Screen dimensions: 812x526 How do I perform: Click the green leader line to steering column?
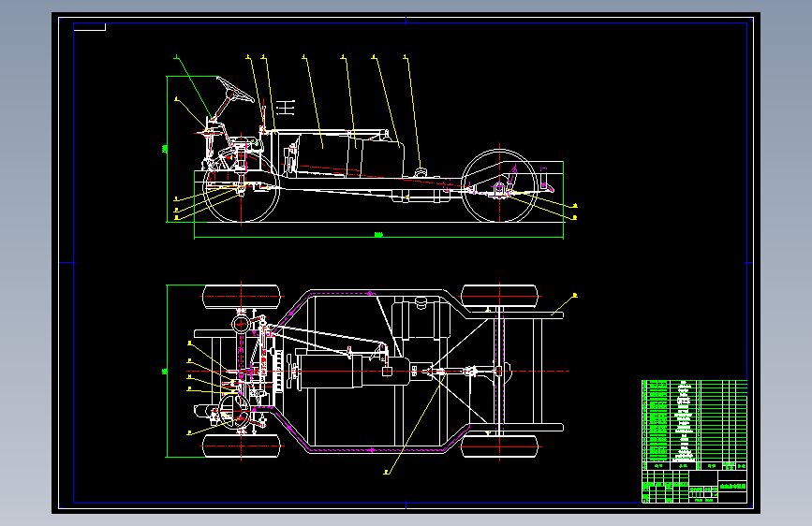pyautogui.click(x=194, y=86)
